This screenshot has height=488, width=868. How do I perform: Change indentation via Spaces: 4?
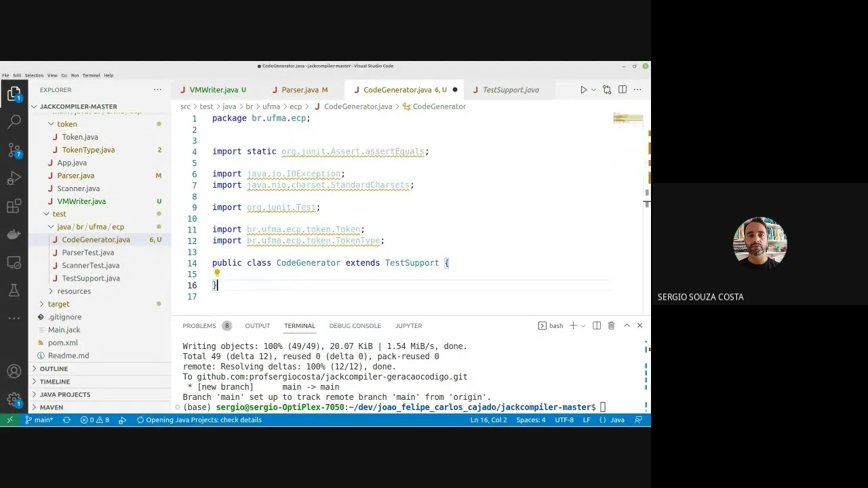tap(530, 420)
